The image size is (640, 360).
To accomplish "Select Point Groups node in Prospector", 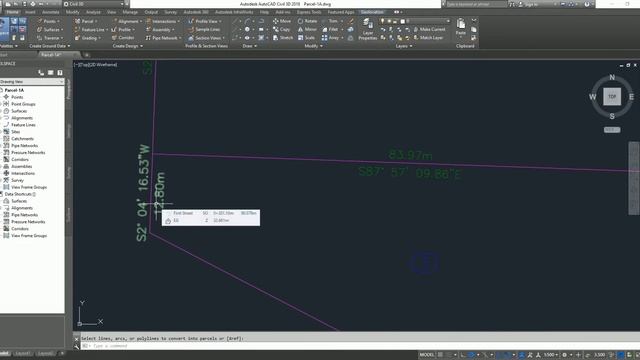I will (23, 104).
